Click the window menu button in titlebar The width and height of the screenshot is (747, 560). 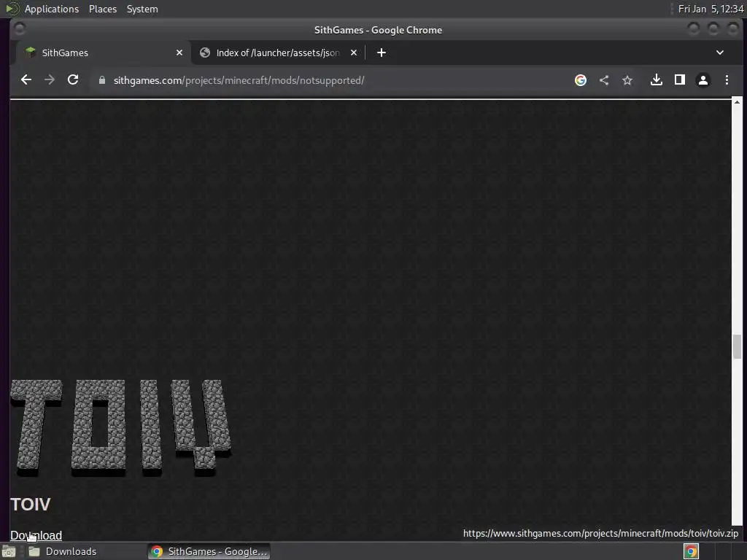20,29
